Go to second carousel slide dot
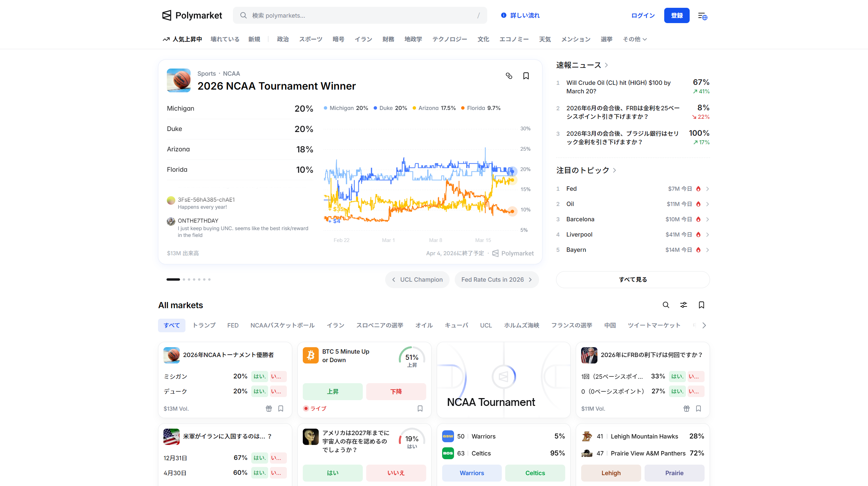The height and width of the screenshot is (486, 868). [184, 280]
